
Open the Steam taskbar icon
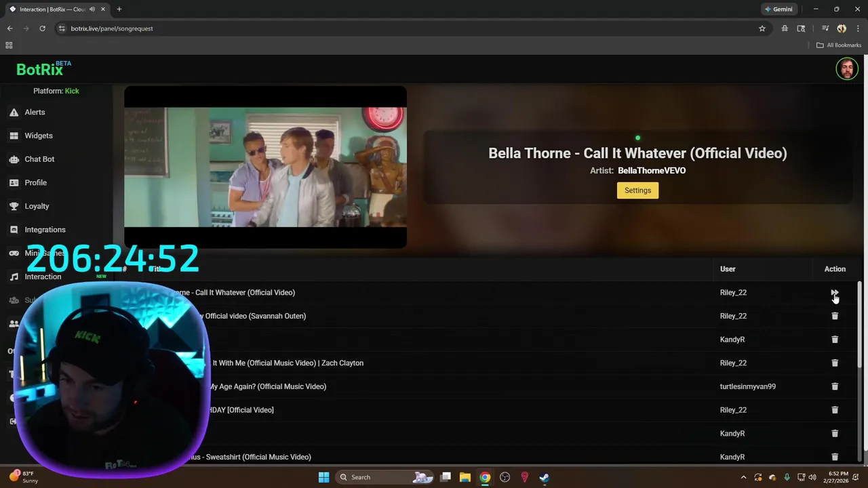[544, 477]
